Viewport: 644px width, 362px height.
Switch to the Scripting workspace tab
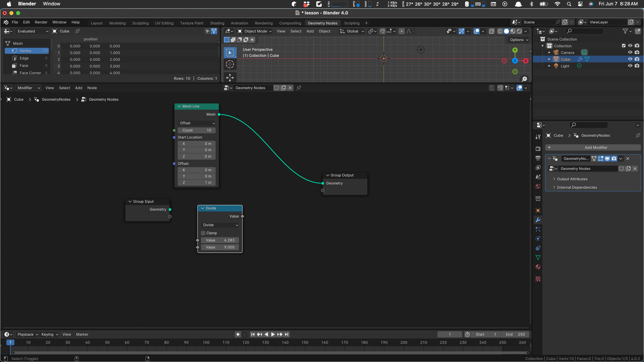click(x=352, y=23)
